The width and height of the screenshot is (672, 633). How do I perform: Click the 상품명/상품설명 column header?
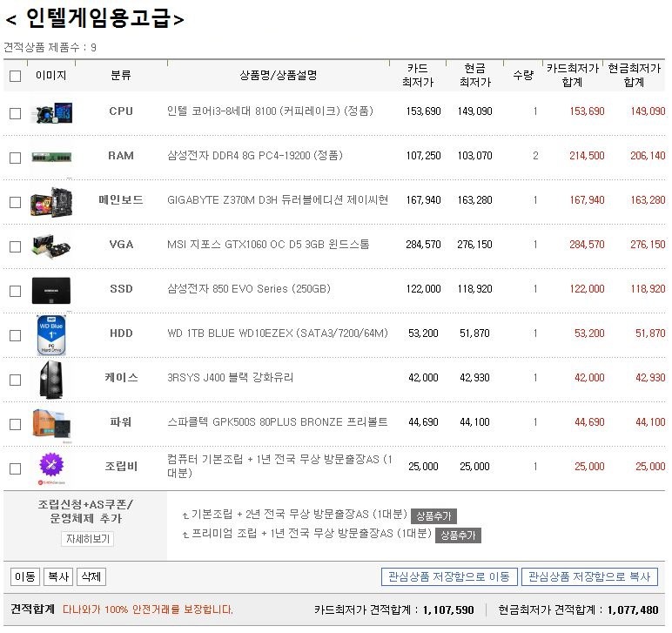[x=279, y=76]
